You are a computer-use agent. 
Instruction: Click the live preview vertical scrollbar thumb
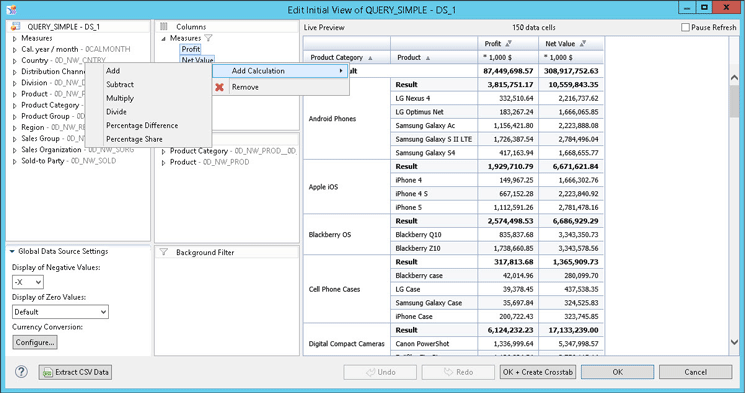tap(734, 101)
